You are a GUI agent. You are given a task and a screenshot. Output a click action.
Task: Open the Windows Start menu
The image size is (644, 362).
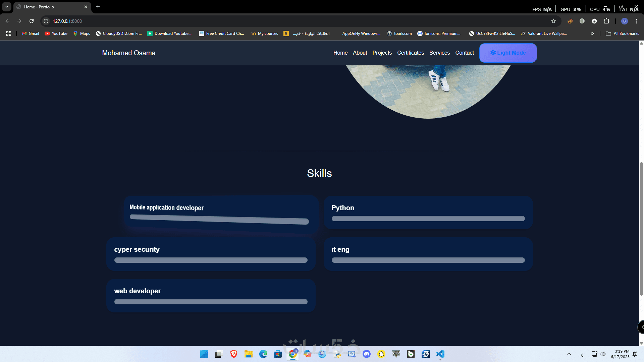pyautogui.click(x=204, y=354)
